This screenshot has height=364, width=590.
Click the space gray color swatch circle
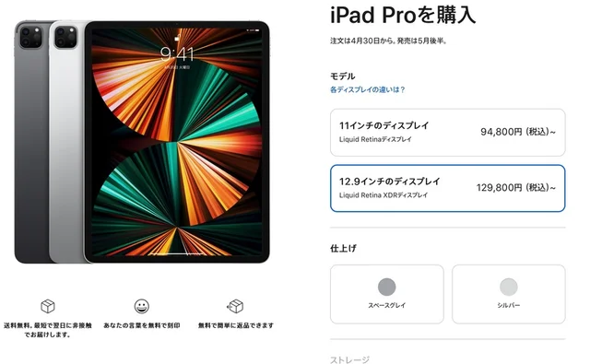[387, 287]
